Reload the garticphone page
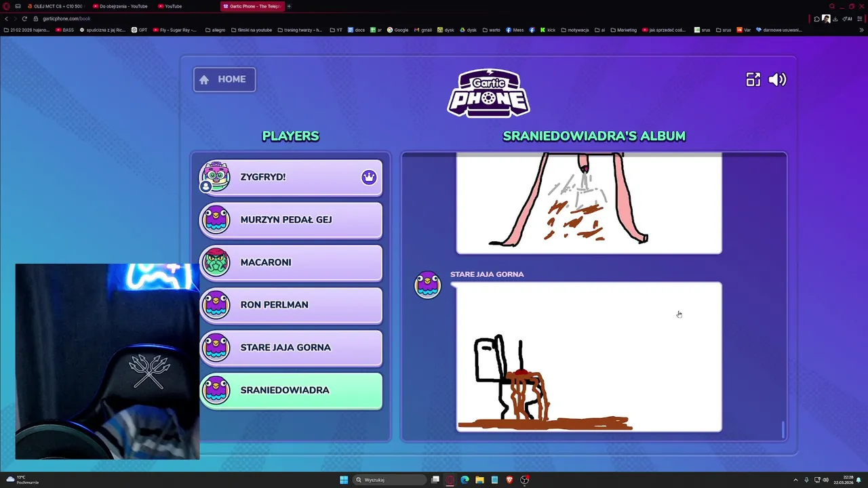 pyautogui.click(x=24, y=18)
